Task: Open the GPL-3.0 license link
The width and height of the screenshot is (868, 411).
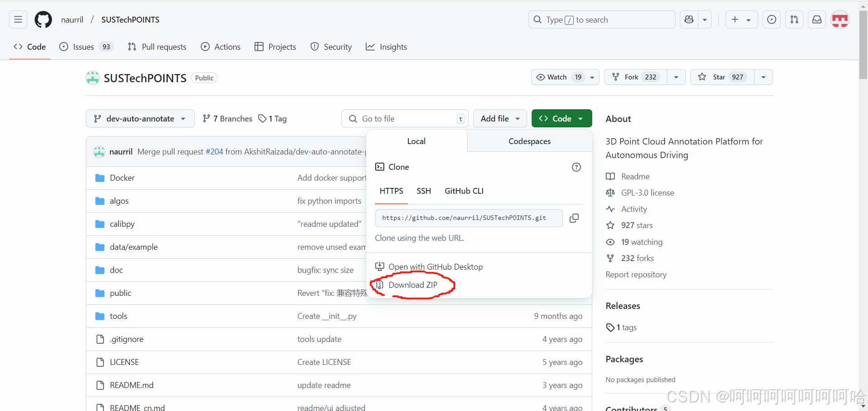Action: (647, 193)
